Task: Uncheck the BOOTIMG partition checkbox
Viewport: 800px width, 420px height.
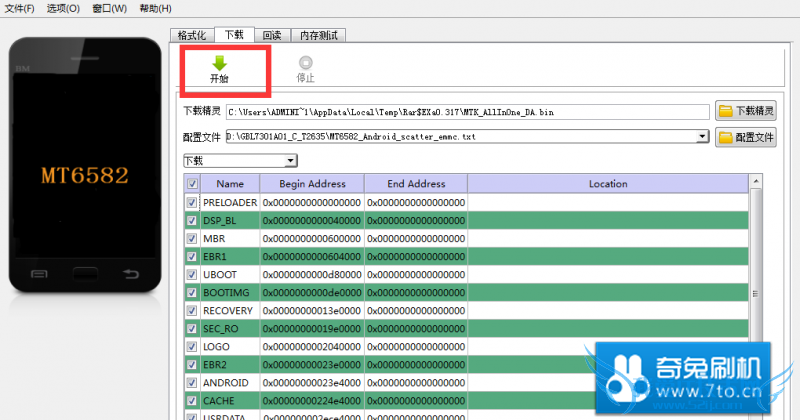Action: click(192, 293)
